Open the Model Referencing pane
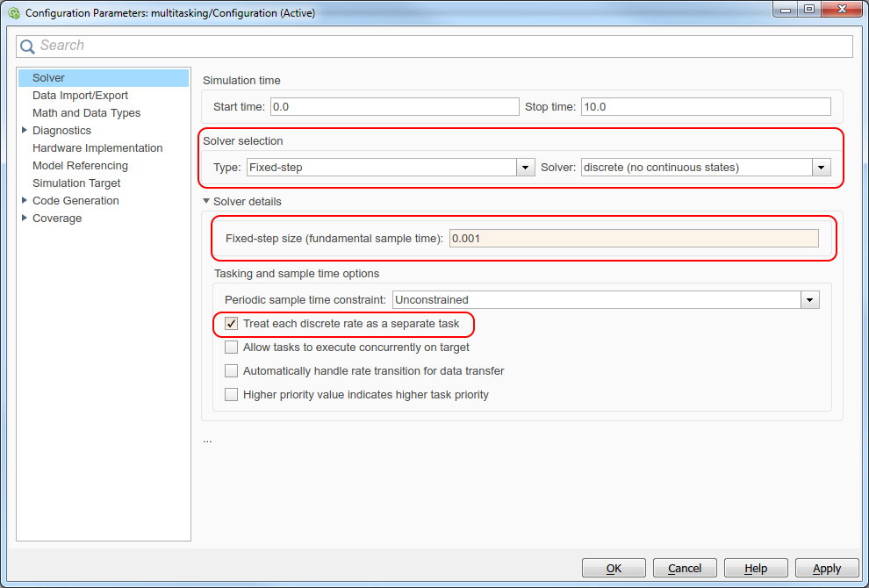869x588 pixels. click(x=80, y=166)
